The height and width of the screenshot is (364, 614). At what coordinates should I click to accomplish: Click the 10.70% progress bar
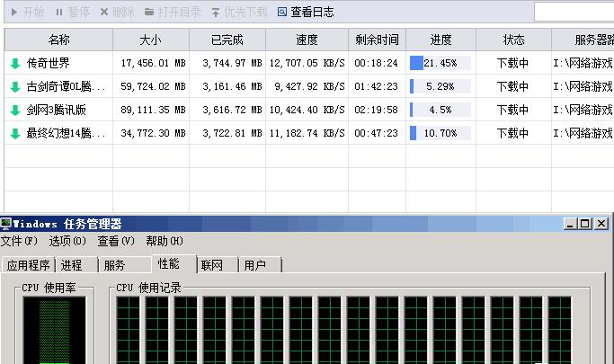coord(440,133)
